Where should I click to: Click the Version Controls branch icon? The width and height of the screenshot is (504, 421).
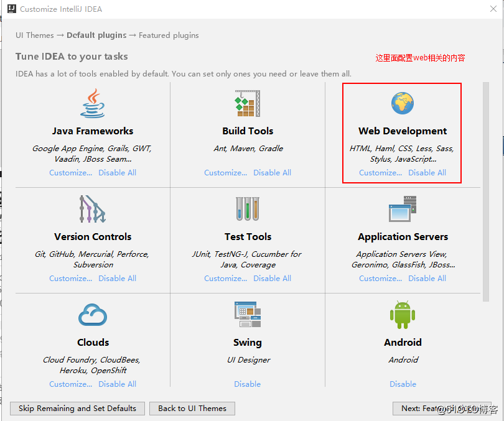click(93, 209)
